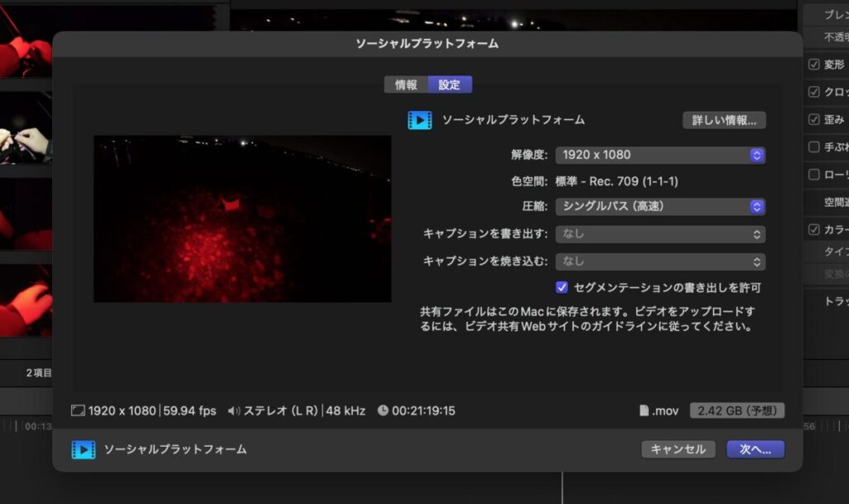Expand the キャプションを書き出す dropdown
This screenshot has width=849, height=504.
coord(660,235)
